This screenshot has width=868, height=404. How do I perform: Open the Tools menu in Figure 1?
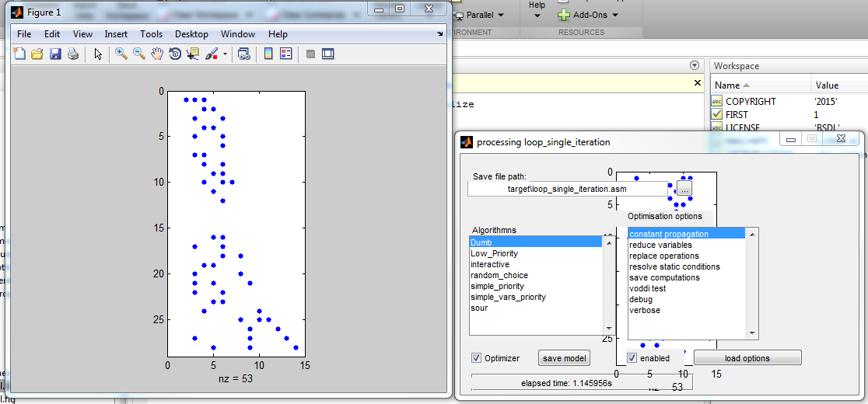pos(151,34)
